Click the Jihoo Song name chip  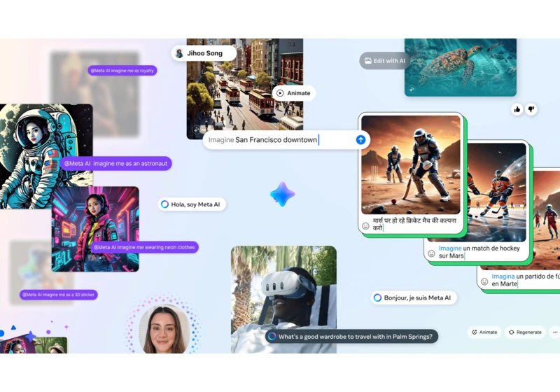coord(204,53)
